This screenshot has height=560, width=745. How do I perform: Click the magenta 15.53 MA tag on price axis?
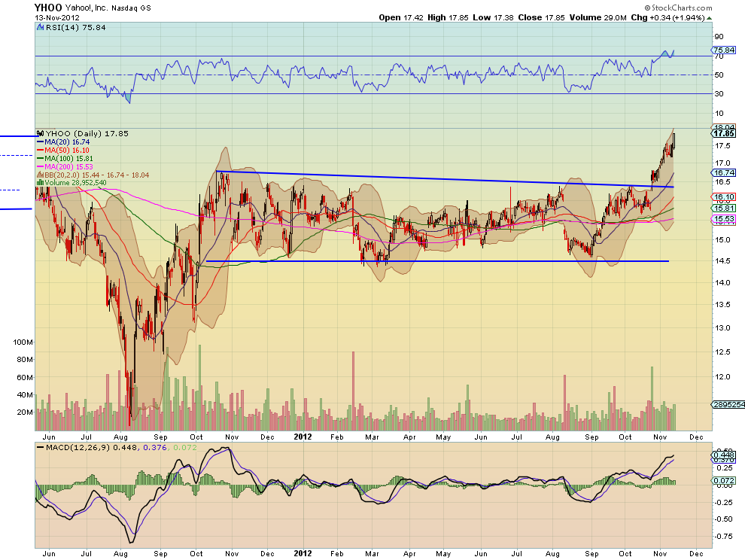[724, 219]
